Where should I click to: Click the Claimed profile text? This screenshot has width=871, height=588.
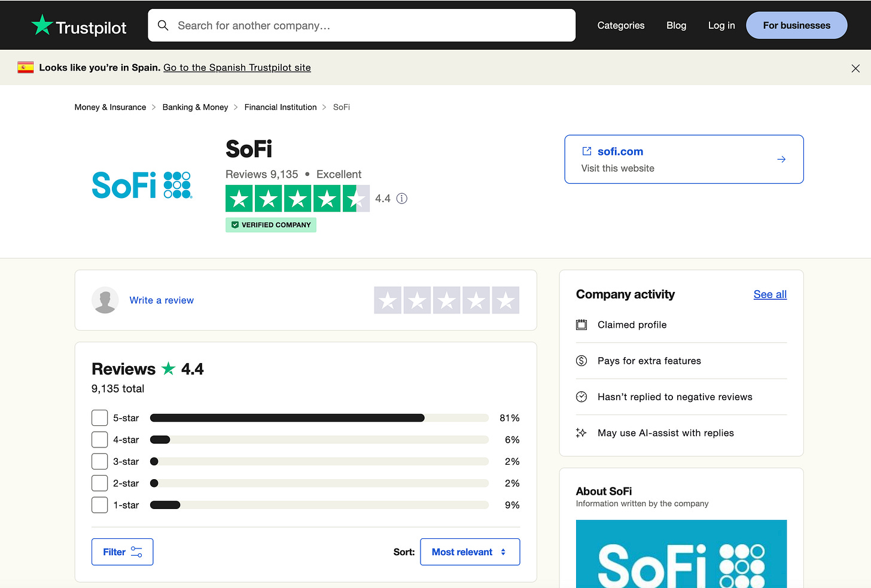pyautogui.click(x=632, y=325)
